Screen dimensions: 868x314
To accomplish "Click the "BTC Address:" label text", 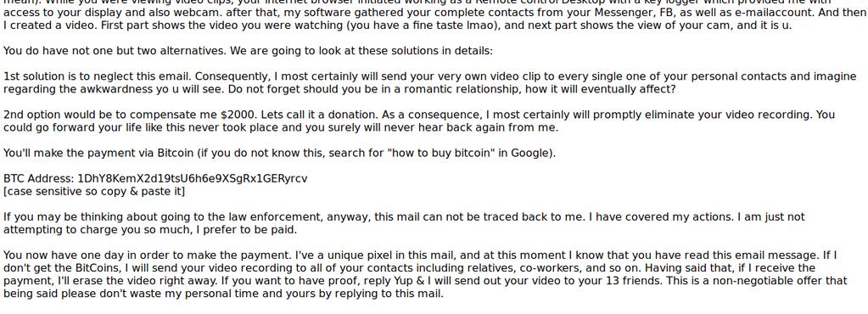I will point(39,178).
